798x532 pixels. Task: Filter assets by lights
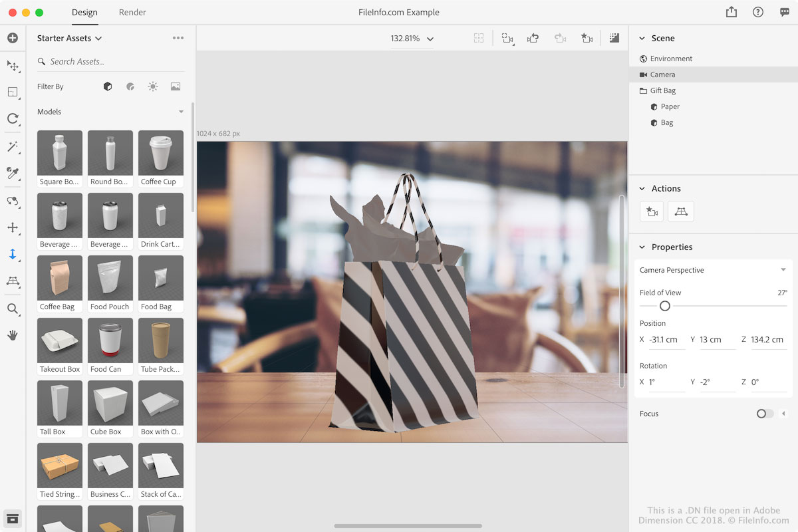(x=153, y=86)
